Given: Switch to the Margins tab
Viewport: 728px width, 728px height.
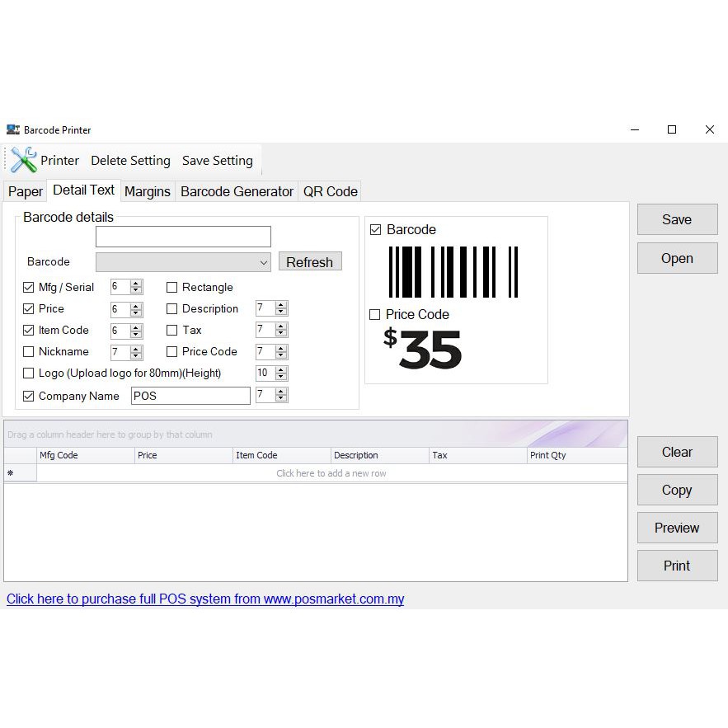Looking at the screenshot, I should coord(148,191).
